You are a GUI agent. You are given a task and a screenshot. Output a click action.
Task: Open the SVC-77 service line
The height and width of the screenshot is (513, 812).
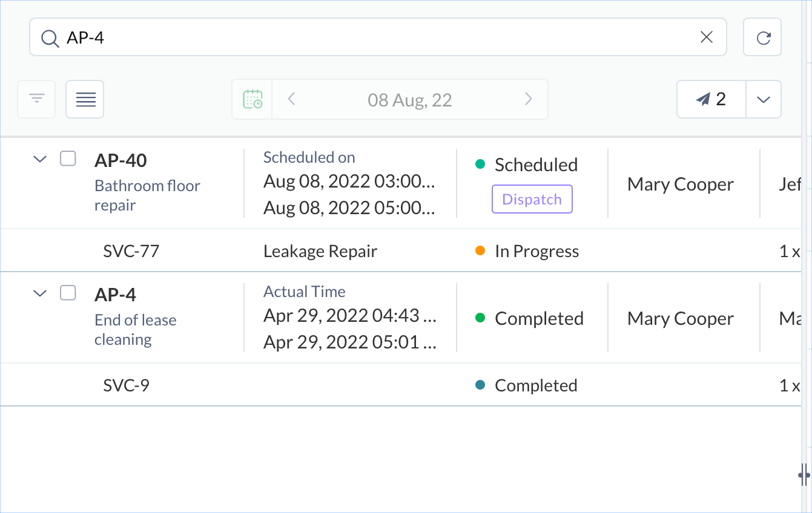pos(131,251)
